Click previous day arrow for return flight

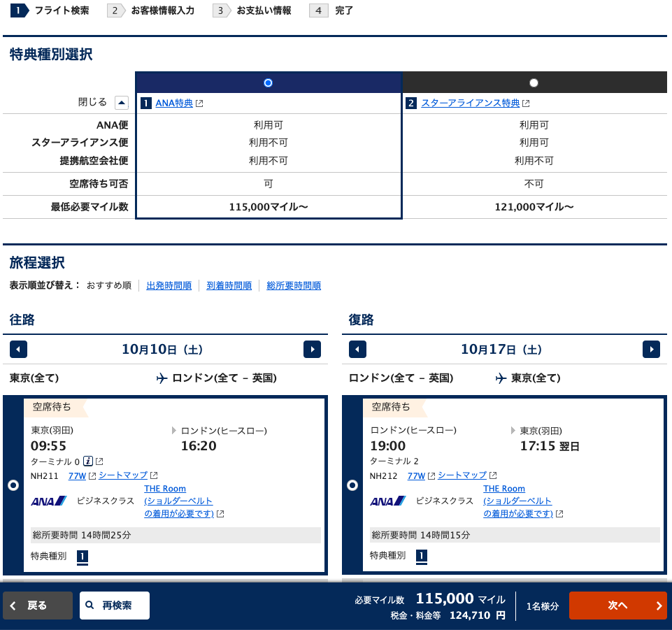click(357, 349)
